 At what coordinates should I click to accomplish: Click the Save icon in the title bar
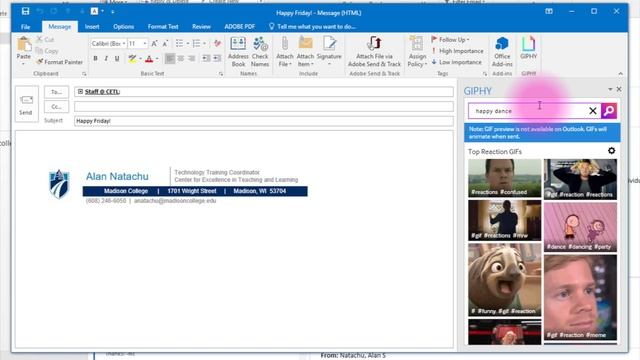(25, 11)
